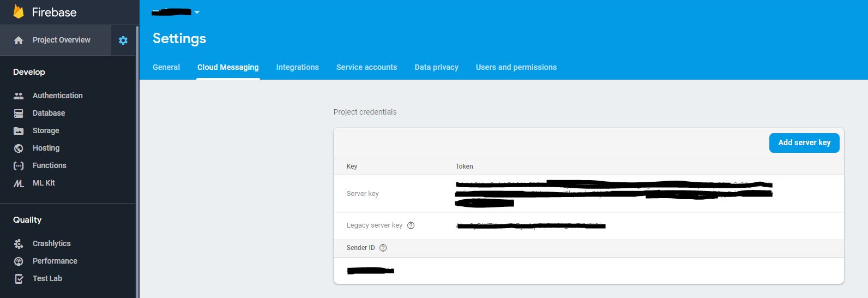Navigate to Database
868x298 pixels.
click(x=49, y=113)
